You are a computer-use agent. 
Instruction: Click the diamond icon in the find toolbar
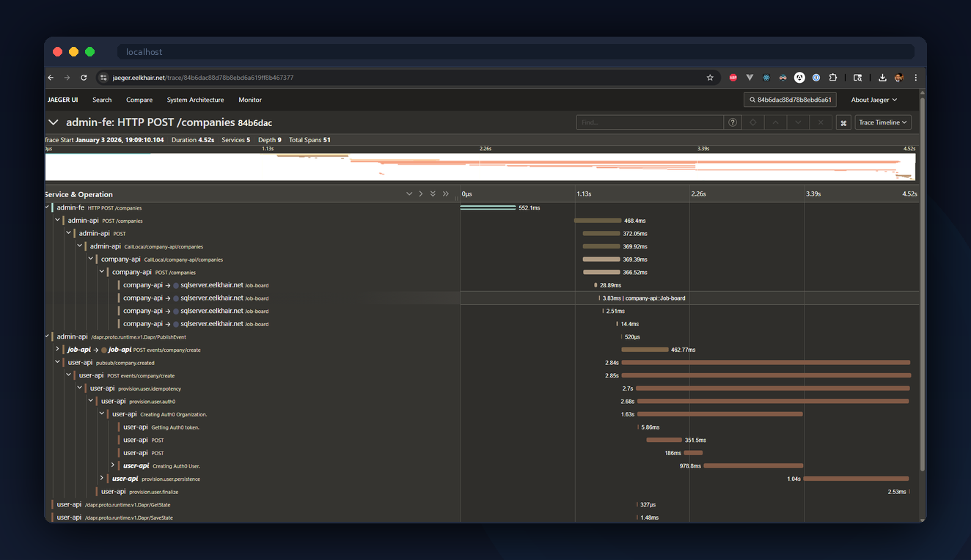pos(752,122)
